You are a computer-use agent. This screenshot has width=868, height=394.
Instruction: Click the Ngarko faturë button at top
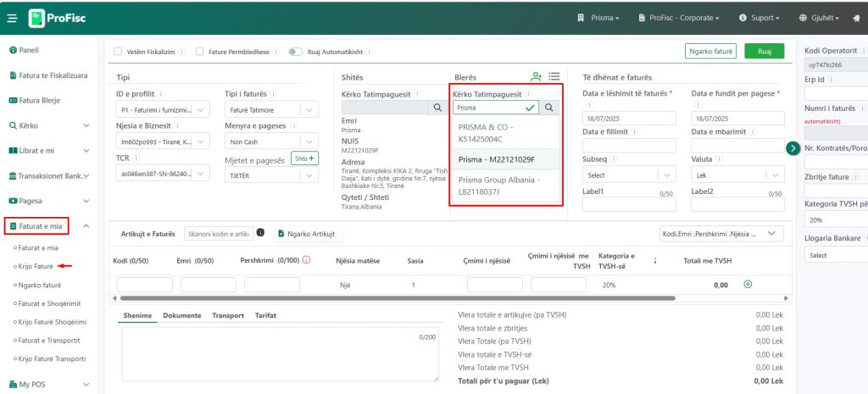click(711, 51)
